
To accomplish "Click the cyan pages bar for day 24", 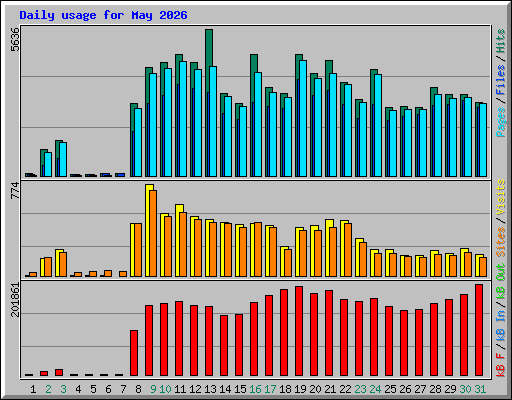I will click(378, 125).
